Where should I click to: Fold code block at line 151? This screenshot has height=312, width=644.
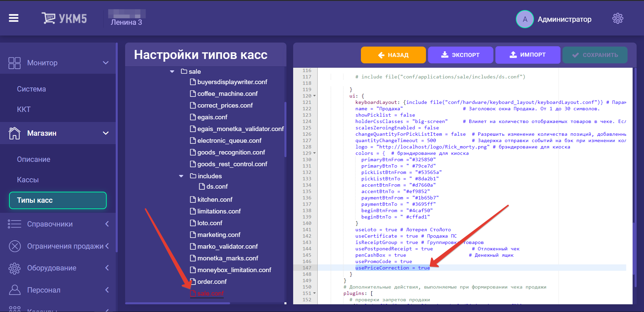coord(315,293)
